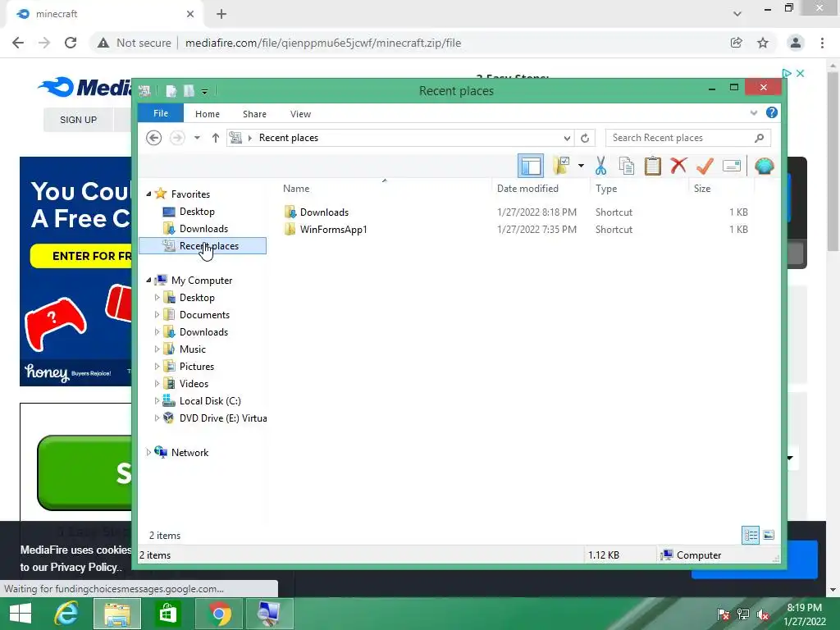Click the Search Recent places field
This screenshot has width=840, height=630.
click(688, 138)
